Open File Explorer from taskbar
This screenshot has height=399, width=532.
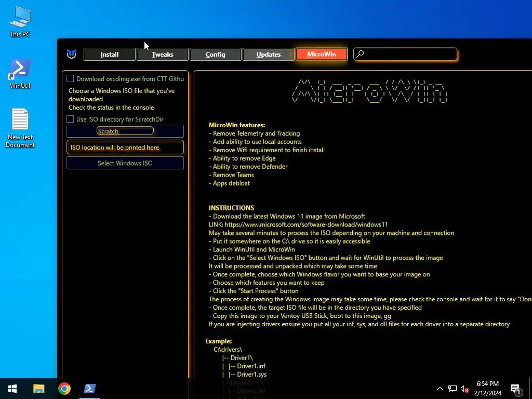(38, 389)
